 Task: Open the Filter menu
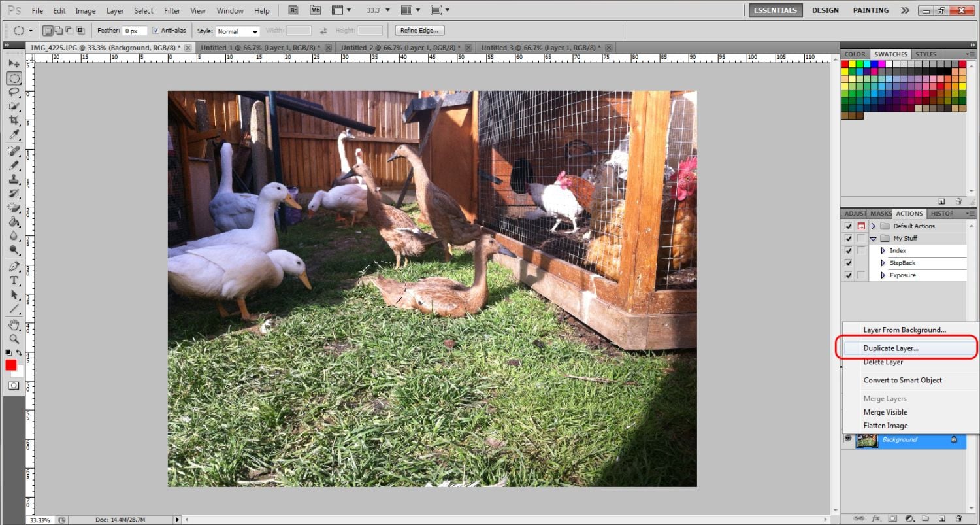(x=172, y=11)
